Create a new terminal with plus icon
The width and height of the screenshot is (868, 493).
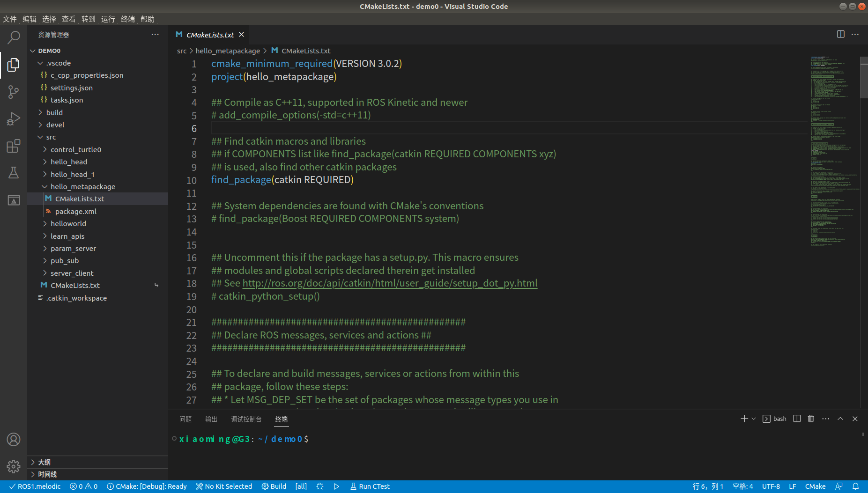(744, 419)
